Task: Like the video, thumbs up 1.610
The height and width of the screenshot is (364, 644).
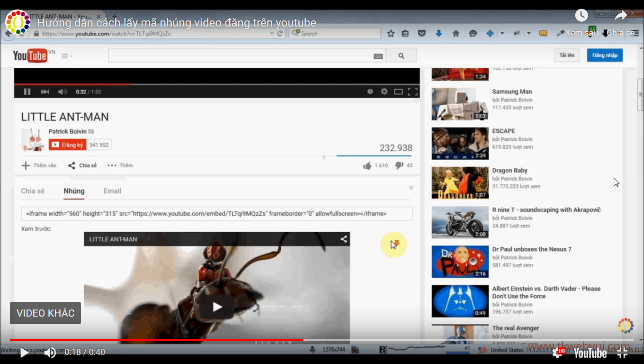Action: [x=375, y=165]
